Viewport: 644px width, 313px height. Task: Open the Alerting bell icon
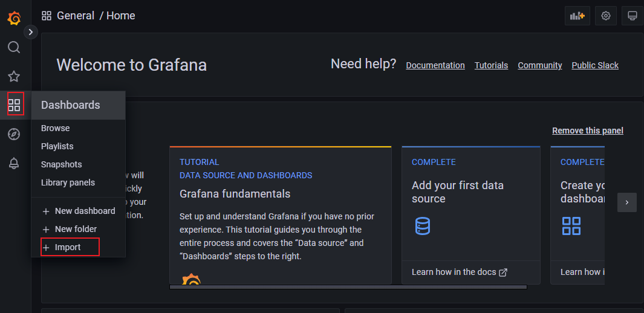pyautogui.click(x=14, y=163)
